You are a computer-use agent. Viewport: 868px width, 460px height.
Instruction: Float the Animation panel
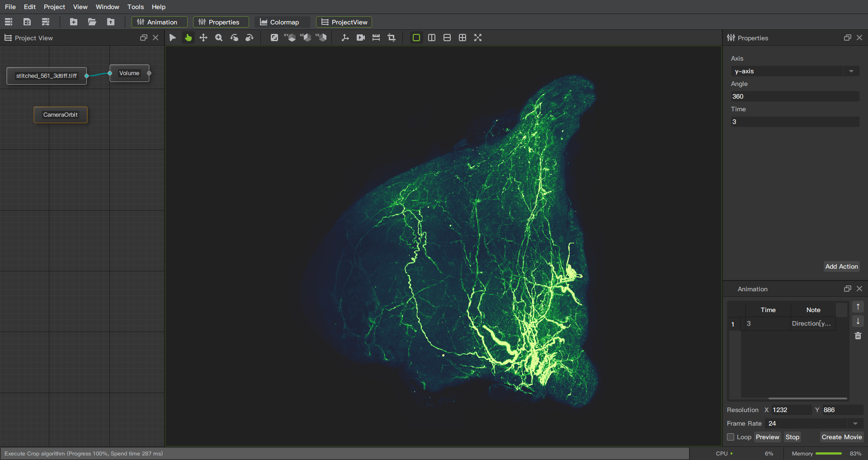tap(847, 289)
